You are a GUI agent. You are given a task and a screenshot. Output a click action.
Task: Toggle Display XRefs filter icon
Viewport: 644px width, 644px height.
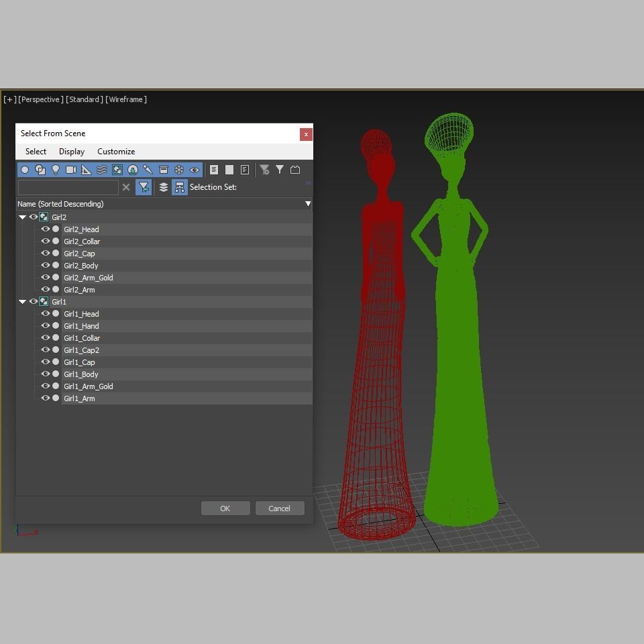tap(133, 170)
